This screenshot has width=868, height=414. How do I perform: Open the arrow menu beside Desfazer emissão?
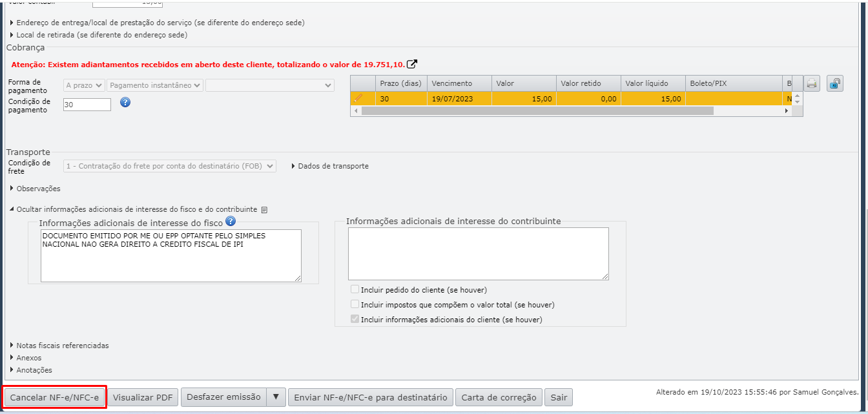coord(276,397)
